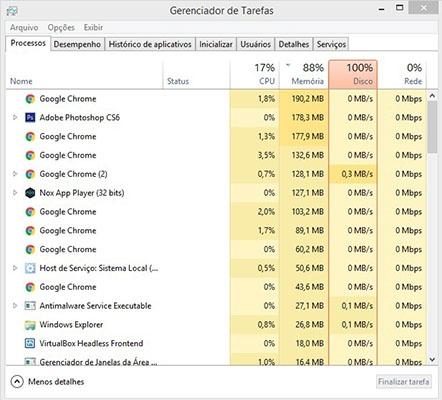Click the Host de Serviço gear icon
This screenshot has width=442, height=400.
(30, 268)
